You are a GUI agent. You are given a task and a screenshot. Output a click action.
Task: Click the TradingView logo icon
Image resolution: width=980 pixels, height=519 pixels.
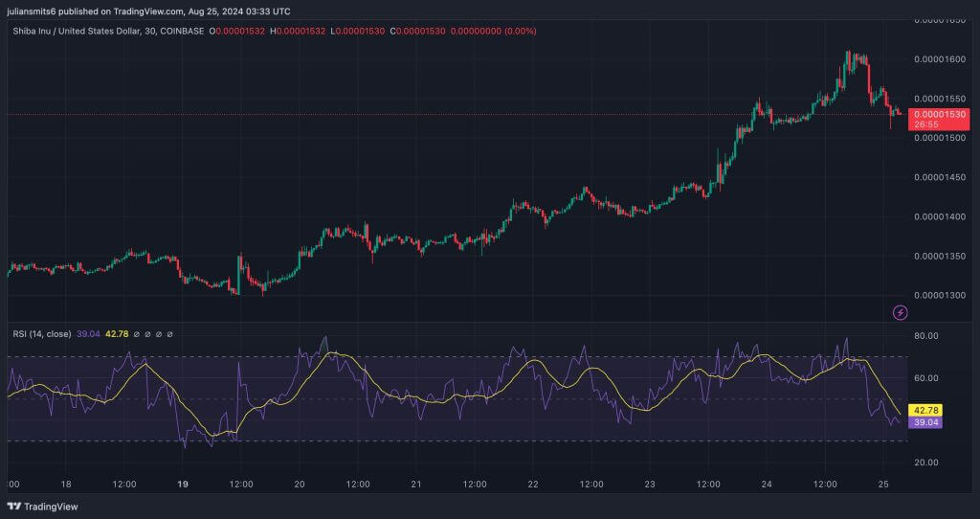(13, 507)
